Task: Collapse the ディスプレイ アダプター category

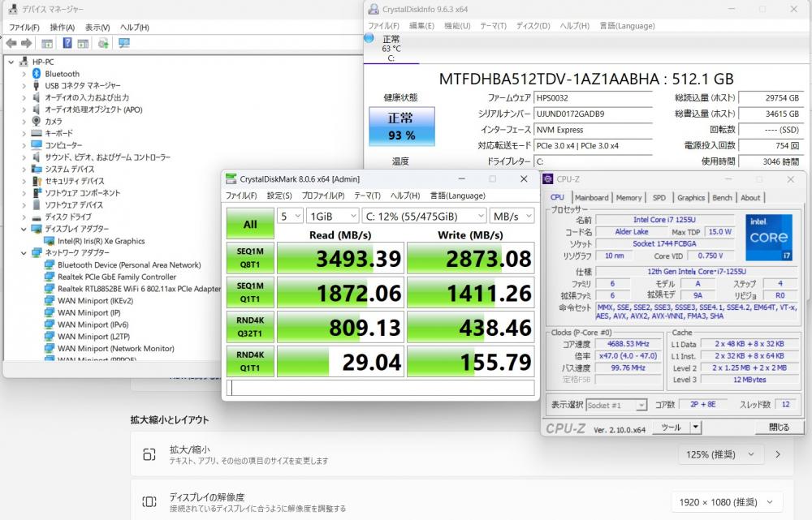Action: 24,230
